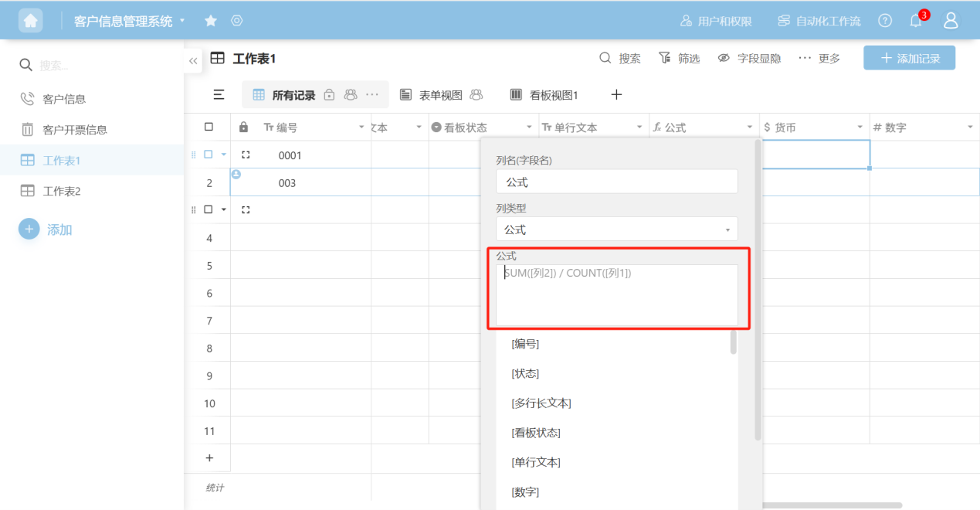The height and width of the screenshot is (510, 980).
Task: Switch to the 表单视图 tab
Action: click(440, 95)
